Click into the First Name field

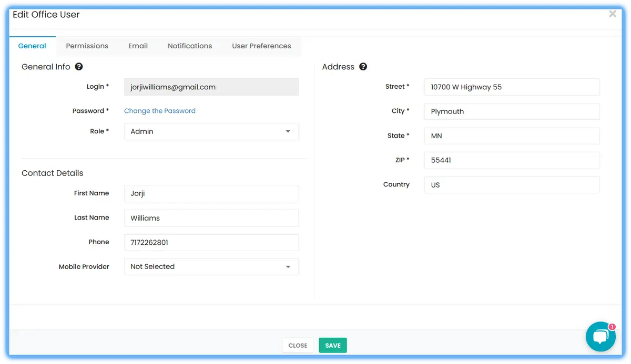point(211,193)
